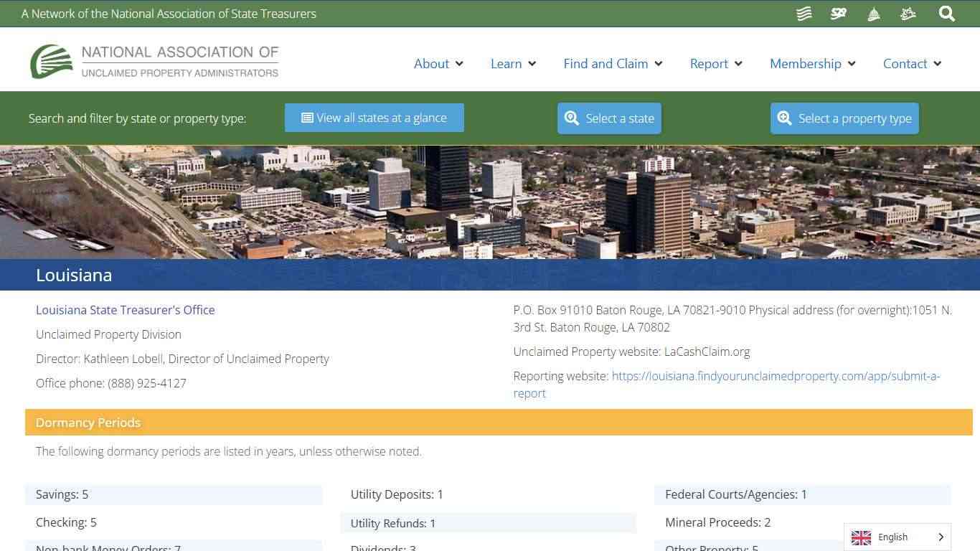Screen dimensions: 980x551
Task: Click the search magnifier in the top bar
Action: coord(947,14)
